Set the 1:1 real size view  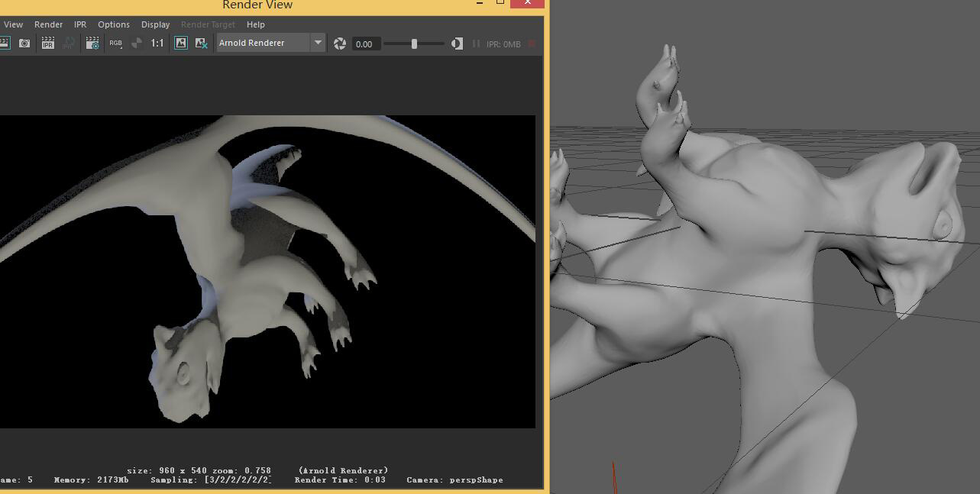click(157, 44)
